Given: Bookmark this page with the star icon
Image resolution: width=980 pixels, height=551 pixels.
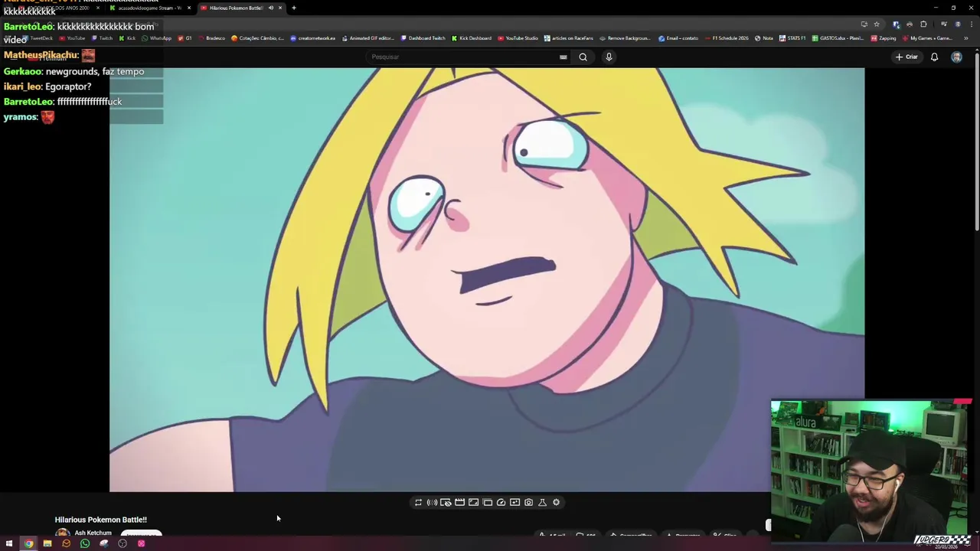Looking at the screenshot, I should [877, 24].
